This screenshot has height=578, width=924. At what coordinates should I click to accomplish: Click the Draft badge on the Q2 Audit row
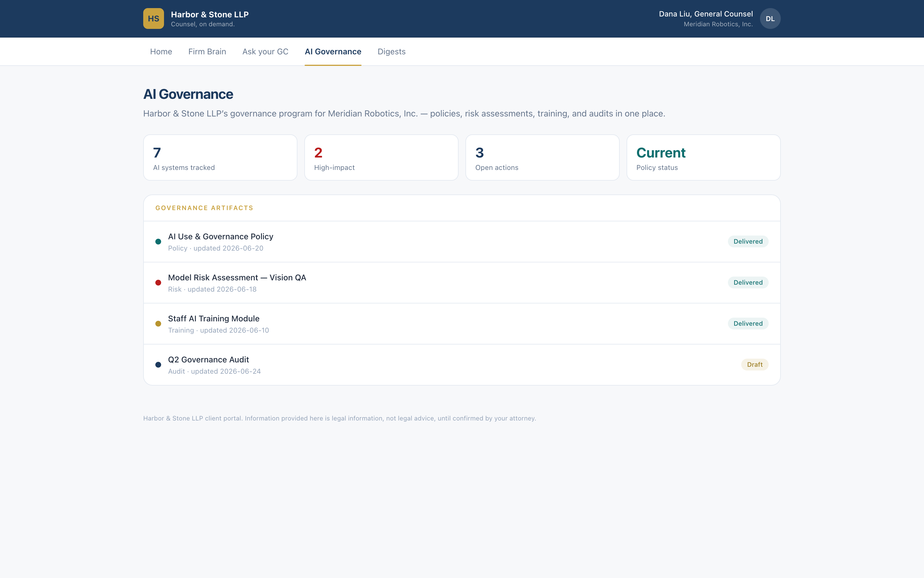[755, 365]
